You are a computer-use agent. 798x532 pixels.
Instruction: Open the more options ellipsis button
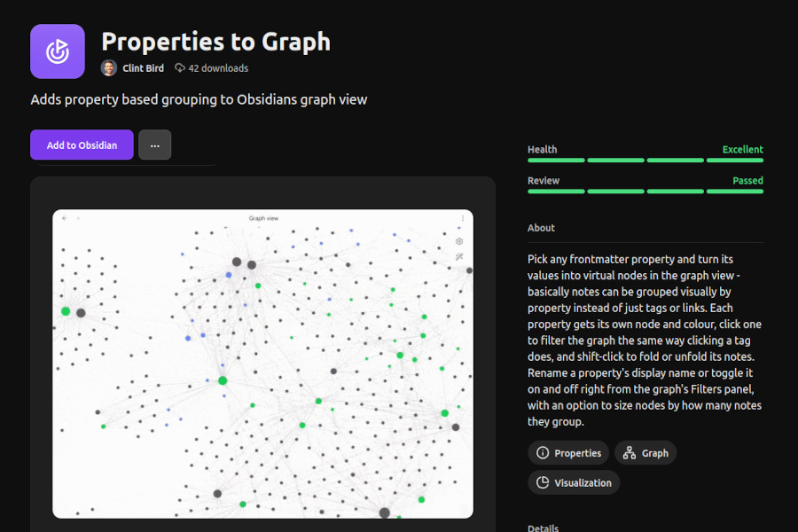point(154,145)
